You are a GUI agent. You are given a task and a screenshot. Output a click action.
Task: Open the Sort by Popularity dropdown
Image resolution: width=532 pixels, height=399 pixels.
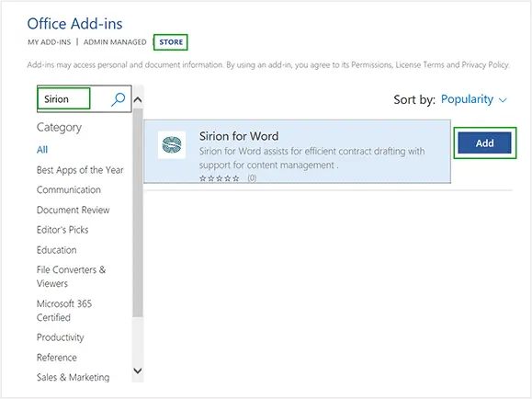click(474, 99)
